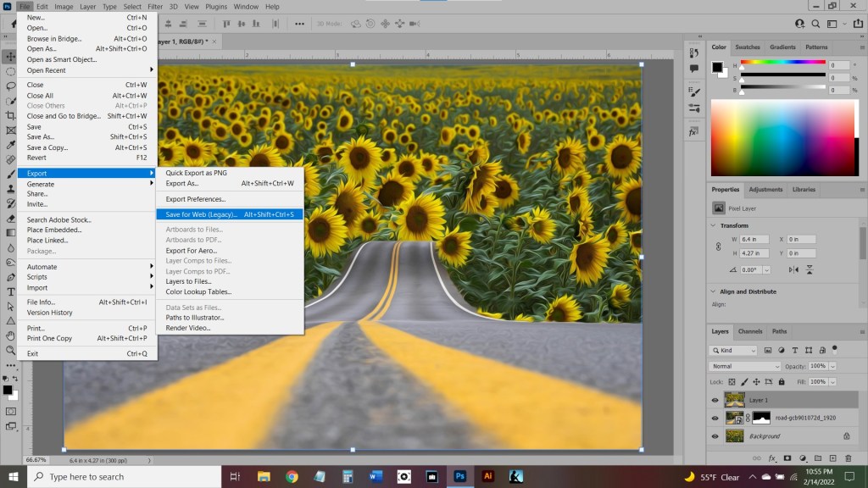This screenshot has height=488, width=868.
Task: Select the Hand tool
Action: click(10, 335)
